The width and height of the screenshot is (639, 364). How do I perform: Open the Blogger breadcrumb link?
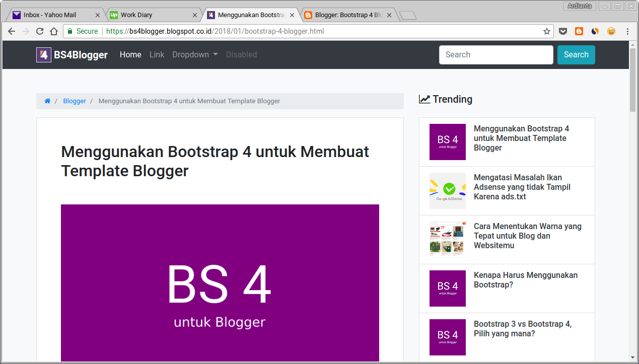75,101
